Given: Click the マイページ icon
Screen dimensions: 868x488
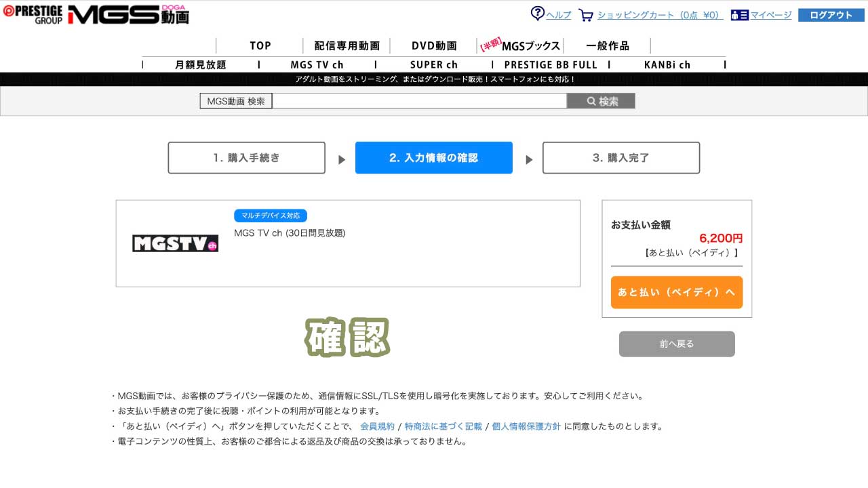Looking at the screenshot, I should (739, 14).
